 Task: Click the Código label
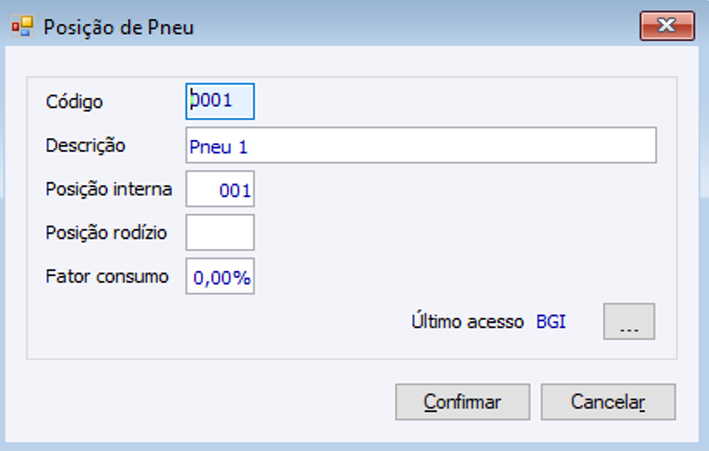coord(75,102)
